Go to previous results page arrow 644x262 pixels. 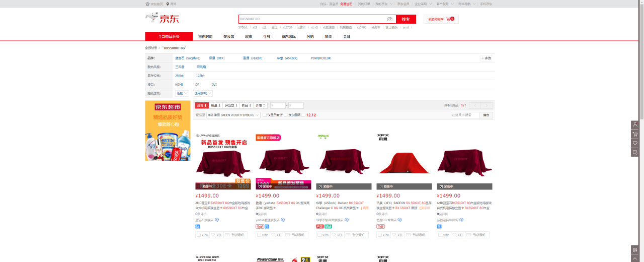pos(474,105)
